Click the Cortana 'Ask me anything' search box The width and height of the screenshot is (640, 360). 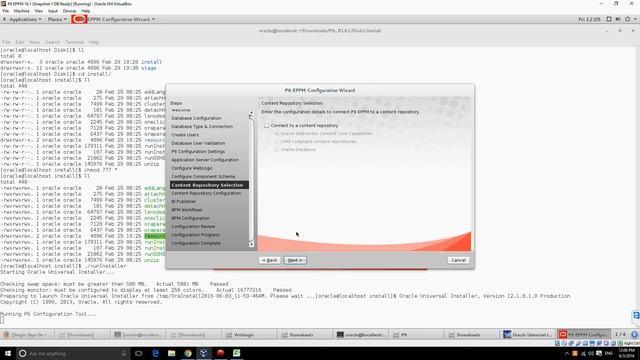coord(73,353)
